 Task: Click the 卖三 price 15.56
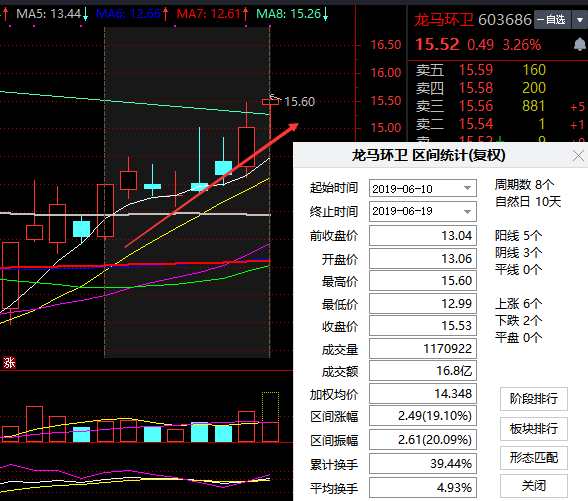[x=476, y=106]
